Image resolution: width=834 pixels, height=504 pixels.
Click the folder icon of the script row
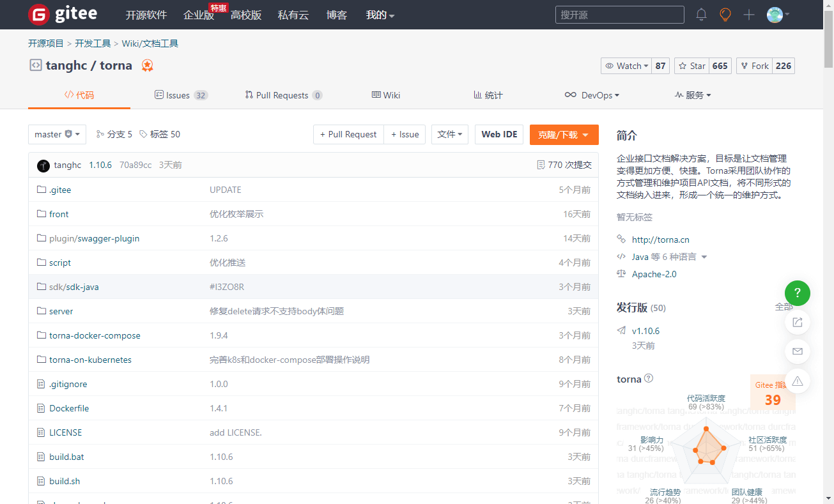tap(42, 263)
